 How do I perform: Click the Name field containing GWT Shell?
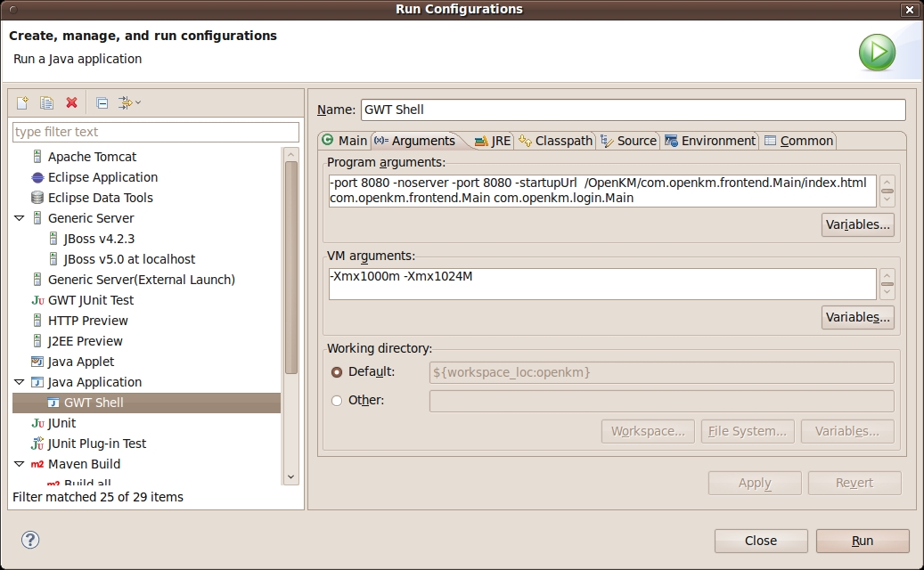point(633,110)
